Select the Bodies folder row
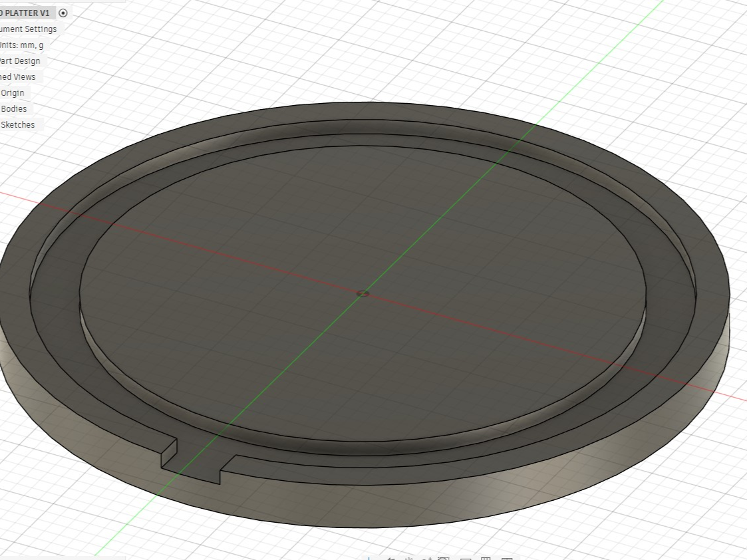Screen dimensions: 747x560 pyautogui.click(x=15, y=108)
